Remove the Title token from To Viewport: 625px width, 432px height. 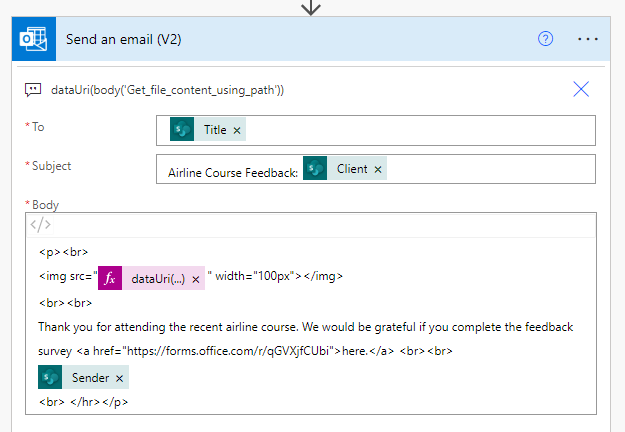click(237, 131)
